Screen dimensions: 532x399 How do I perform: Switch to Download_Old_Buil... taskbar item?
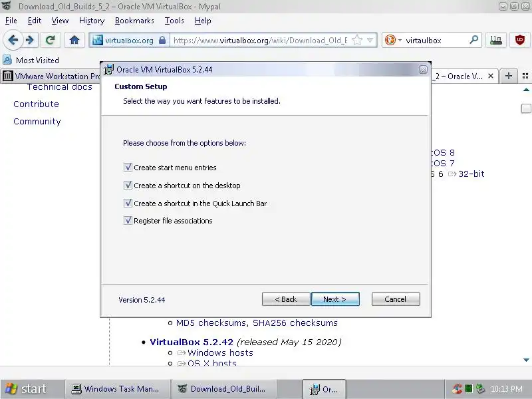224,389
